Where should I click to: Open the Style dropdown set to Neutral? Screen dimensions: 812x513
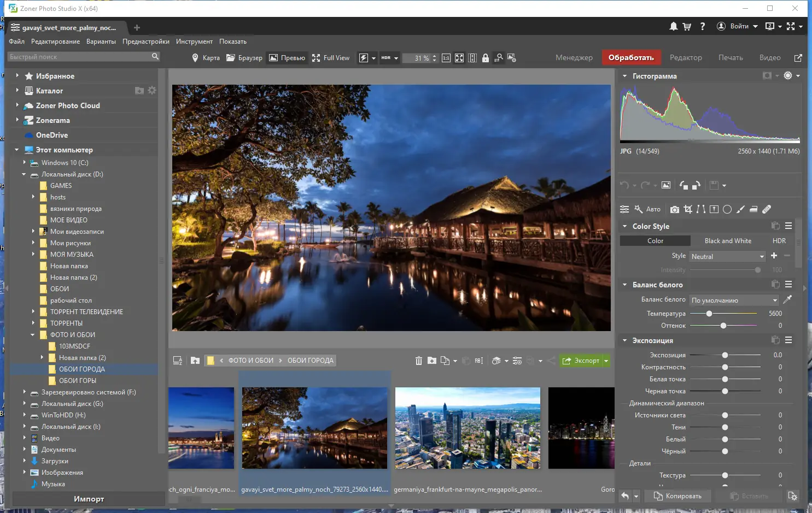727,257
